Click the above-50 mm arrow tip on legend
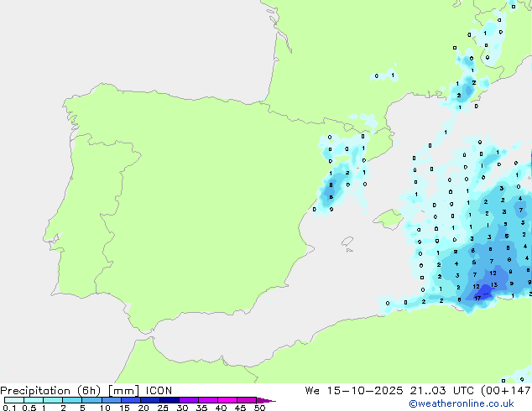The image size is (532, 411). (x=266, y=400)
